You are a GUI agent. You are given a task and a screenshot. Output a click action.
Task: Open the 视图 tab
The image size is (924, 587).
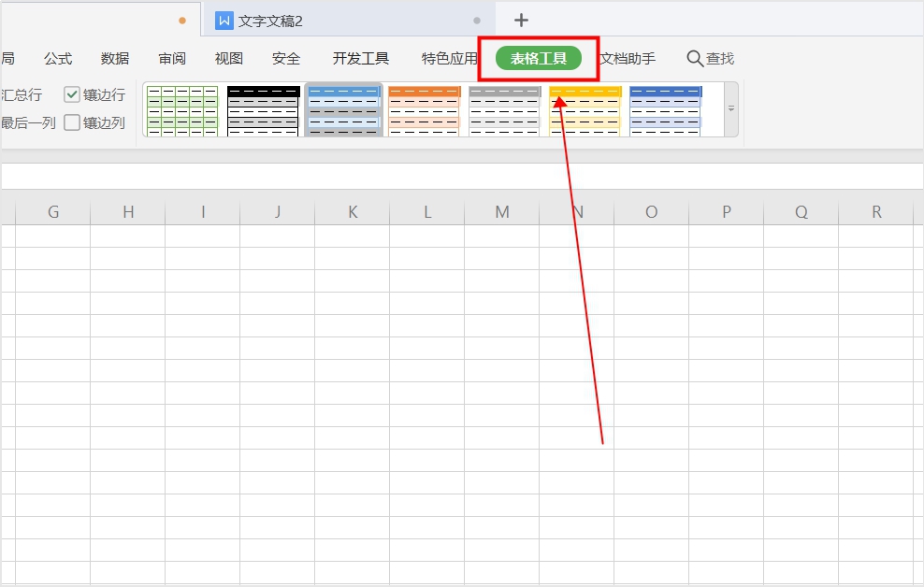point(228,58)
